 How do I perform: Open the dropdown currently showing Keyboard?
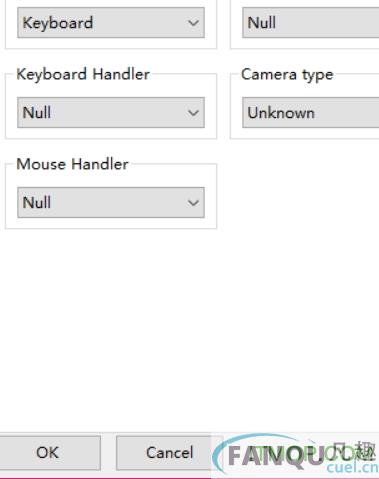(x=111, y=23)
